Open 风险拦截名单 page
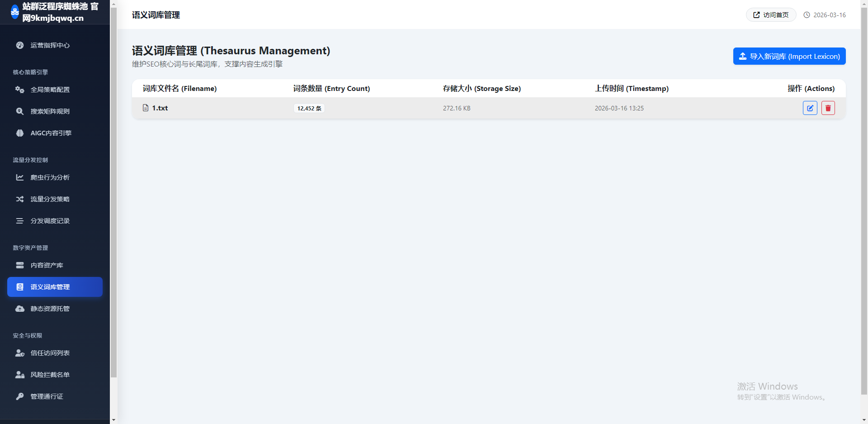Image resolution: width=868 pixels, height=424 pixels. [x=50, y=375]
